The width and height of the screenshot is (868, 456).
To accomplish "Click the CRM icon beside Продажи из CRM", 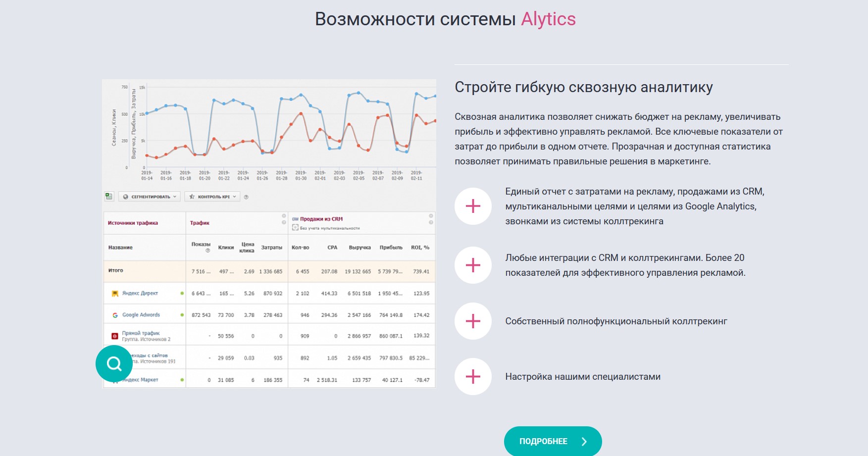I will [295, 219].
